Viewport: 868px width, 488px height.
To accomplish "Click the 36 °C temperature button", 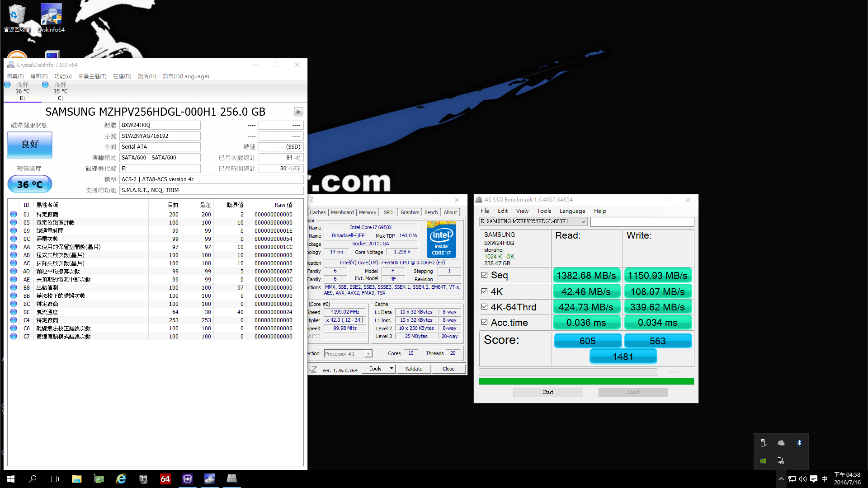I will click(x=30, y=184).
